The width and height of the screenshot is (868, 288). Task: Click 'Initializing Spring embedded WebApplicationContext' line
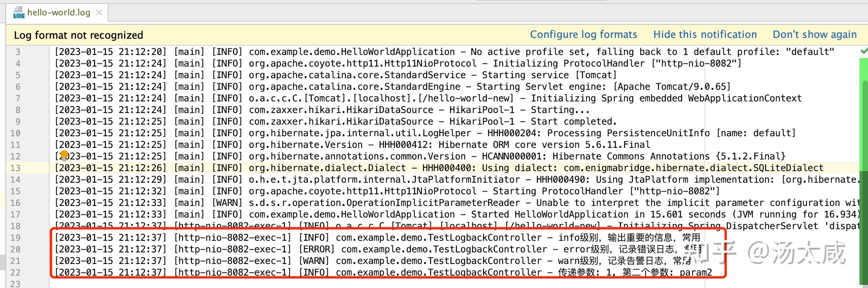[x=428, y=98]
